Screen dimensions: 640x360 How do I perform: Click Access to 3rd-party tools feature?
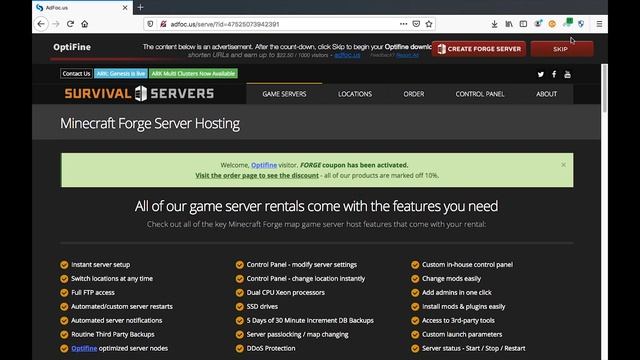(x=458, y=320)
